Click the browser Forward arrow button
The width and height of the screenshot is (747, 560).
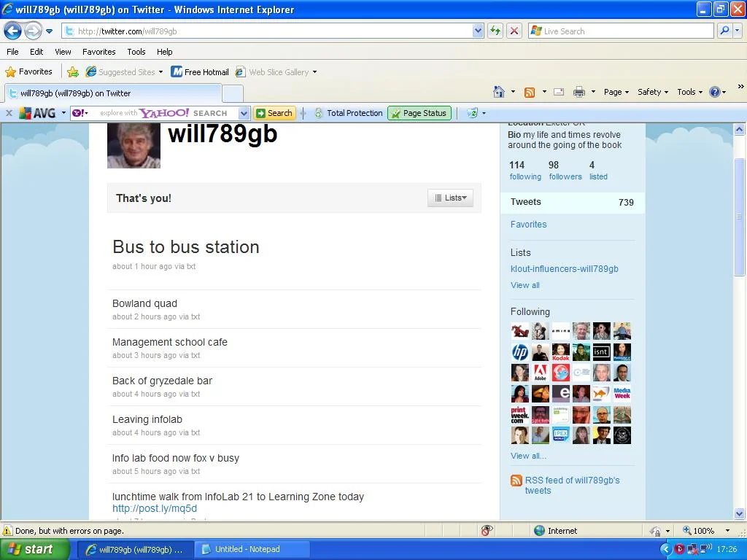pos(33,31)
